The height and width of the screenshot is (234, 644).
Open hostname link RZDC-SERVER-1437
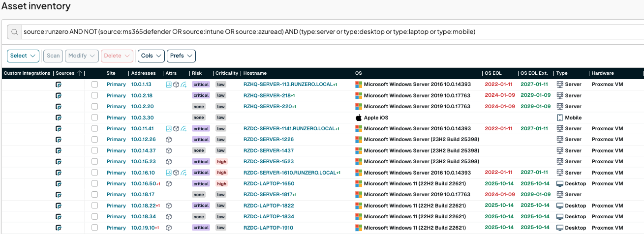(269, 150)
